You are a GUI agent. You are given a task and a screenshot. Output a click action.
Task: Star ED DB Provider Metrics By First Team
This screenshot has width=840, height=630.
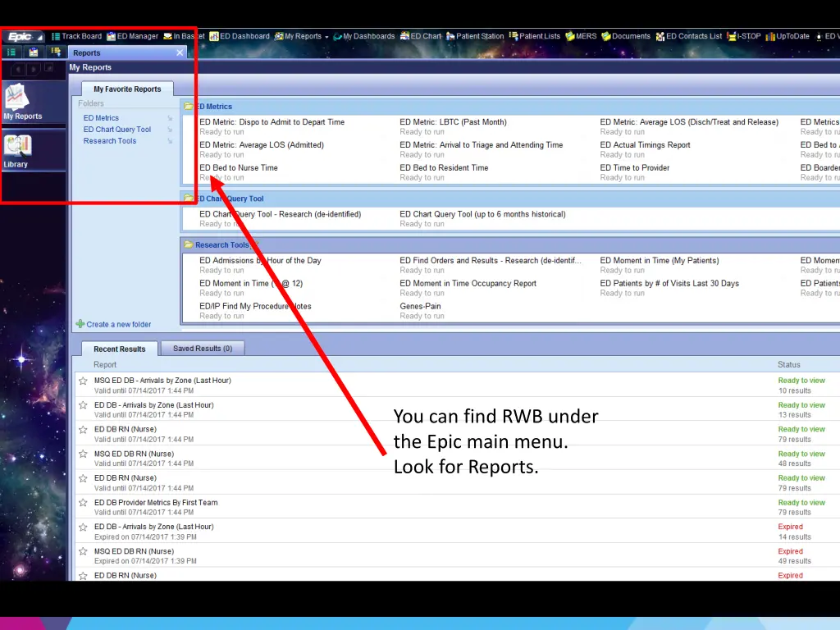coord(83,503)
